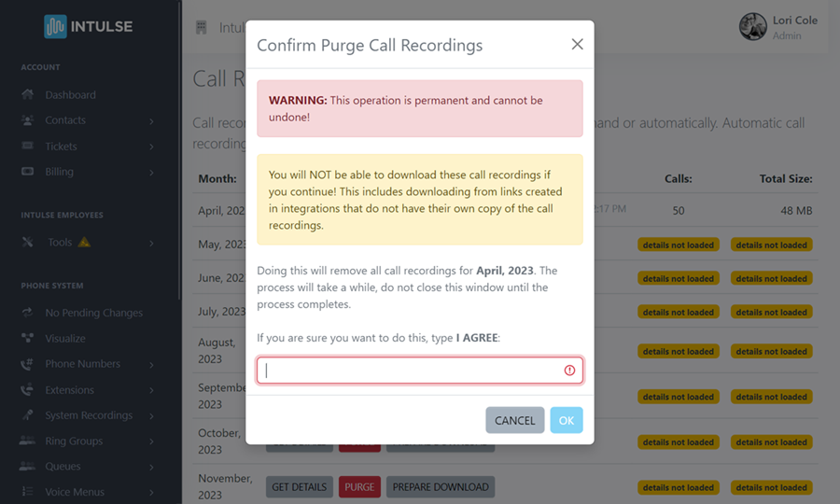Click the Tickets icon in sidebar

[x=27, y=147]
